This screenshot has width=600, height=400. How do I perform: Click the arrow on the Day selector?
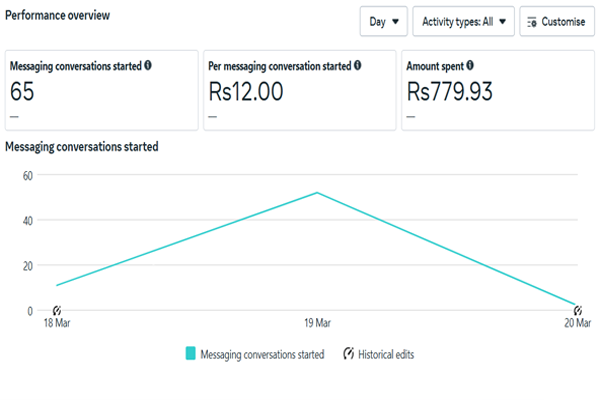click(395, 21)
